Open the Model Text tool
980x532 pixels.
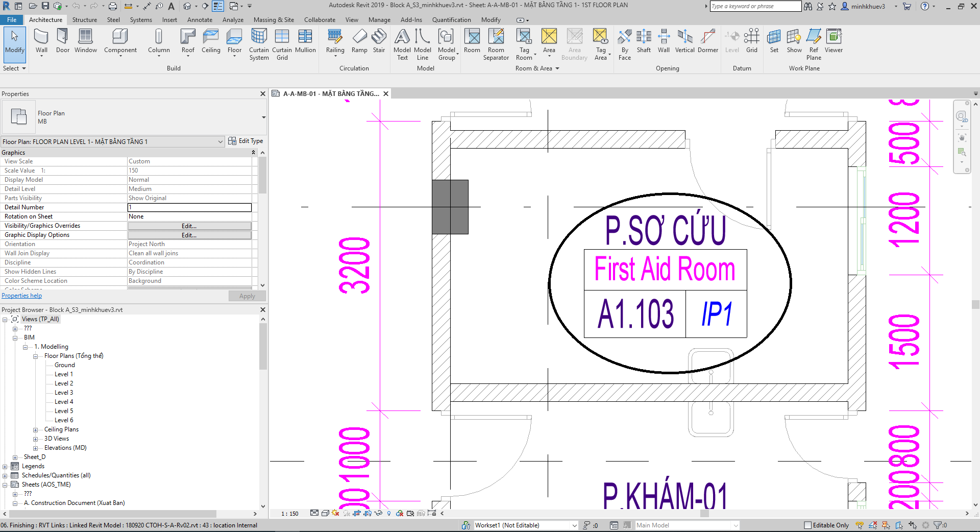[x=402, y=44]
